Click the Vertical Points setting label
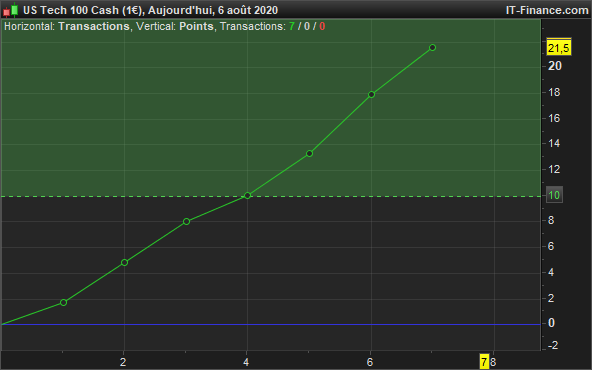The width and height of the screenshot is (592, 370). [x=175, y=26]
